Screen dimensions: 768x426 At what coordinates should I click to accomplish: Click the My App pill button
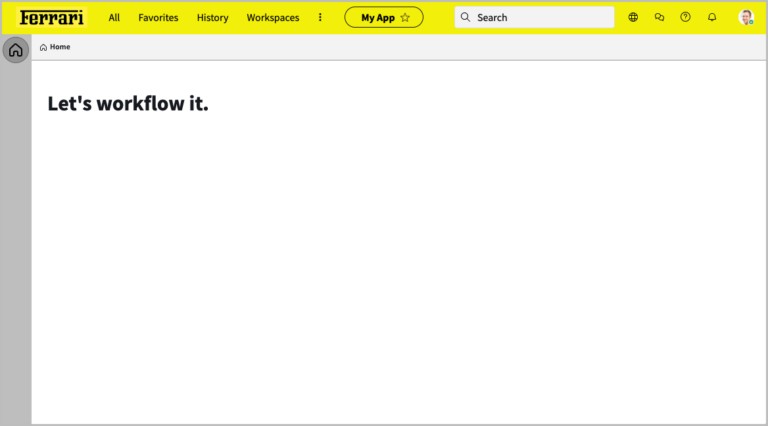384,18
